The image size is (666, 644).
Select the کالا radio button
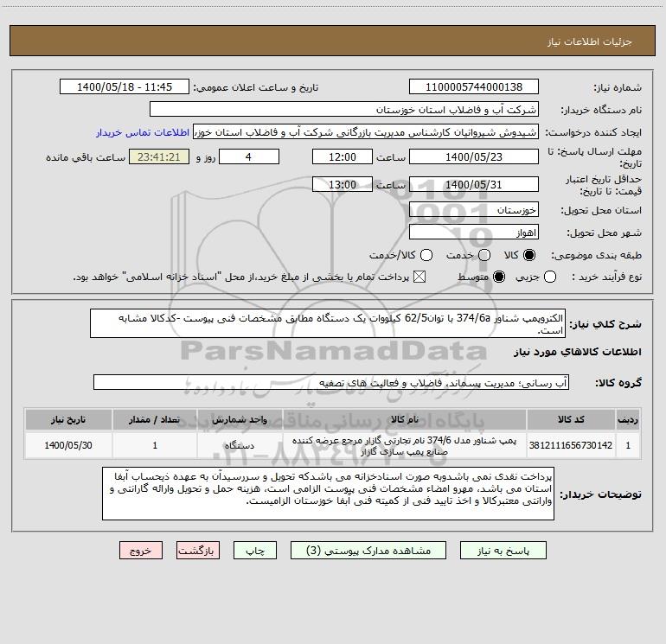(529, 255)
